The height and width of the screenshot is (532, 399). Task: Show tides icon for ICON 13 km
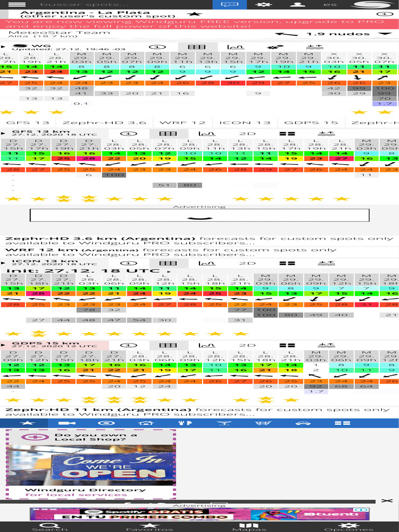point(326,263)
